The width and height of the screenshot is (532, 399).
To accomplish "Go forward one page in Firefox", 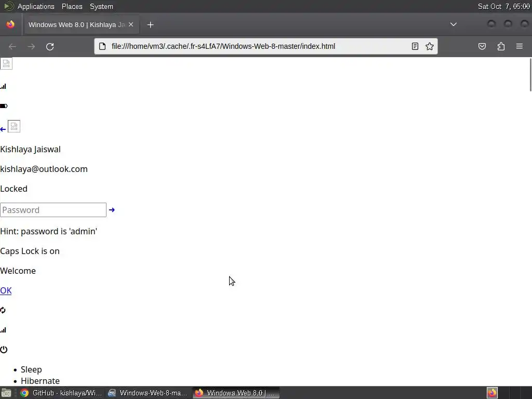I will pyautogui.click(x=31, y=46).
